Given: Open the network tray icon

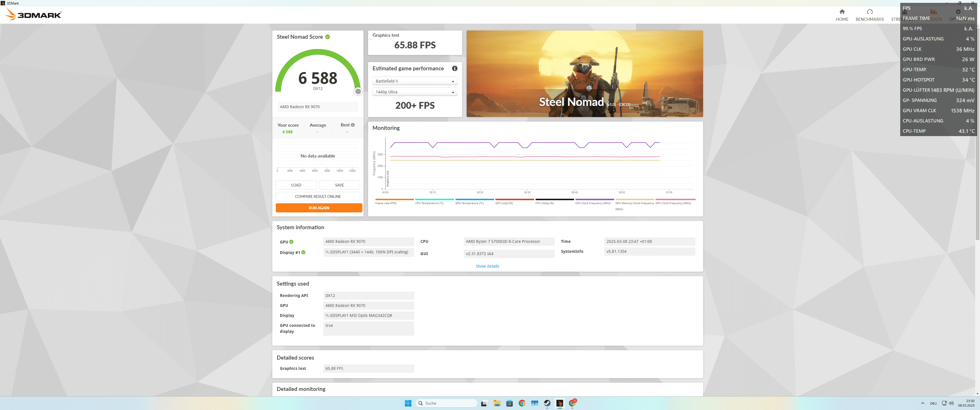Looking at the screenshot, I should [x=944, y=403].
